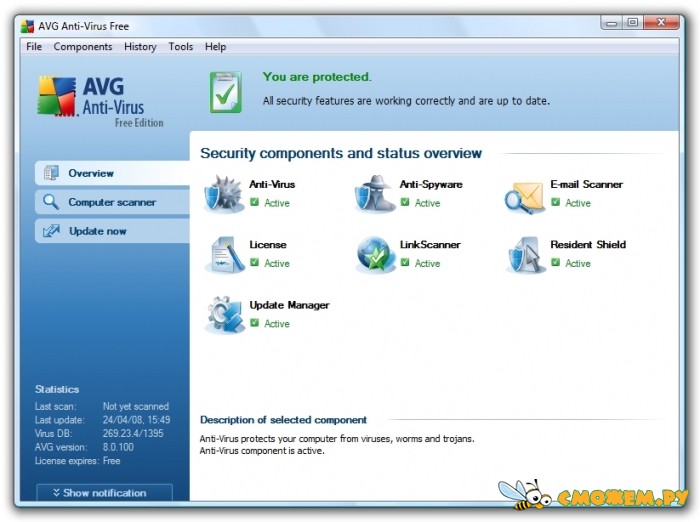Click 'Security components and status overview' heading
The width and height of the screenshot is (700, 522).
341,153
